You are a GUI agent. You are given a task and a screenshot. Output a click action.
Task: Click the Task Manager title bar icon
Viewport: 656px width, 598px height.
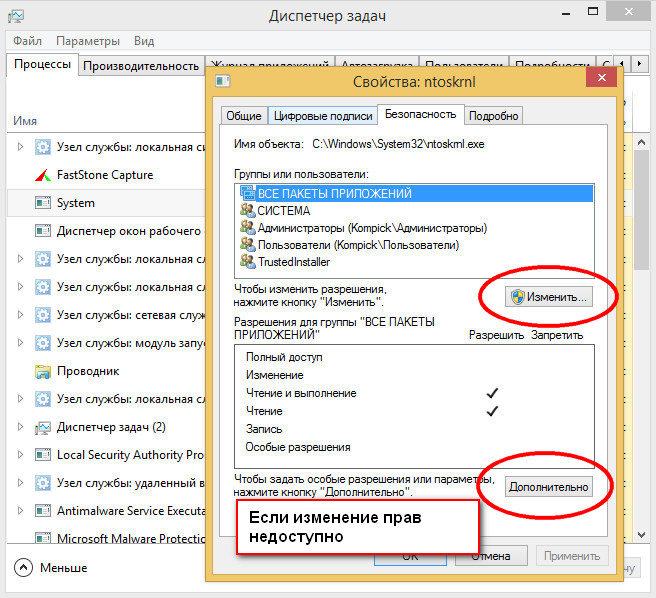coord(16,16)
